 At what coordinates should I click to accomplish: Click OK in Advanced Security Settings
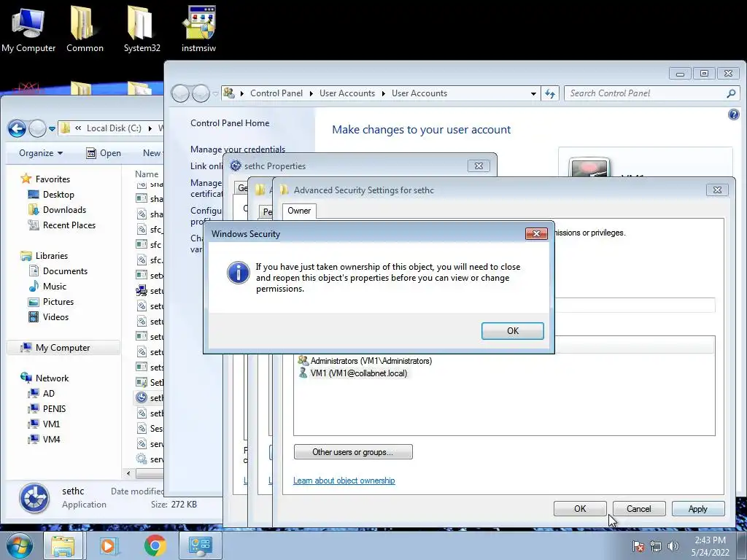tap(580, 508)
